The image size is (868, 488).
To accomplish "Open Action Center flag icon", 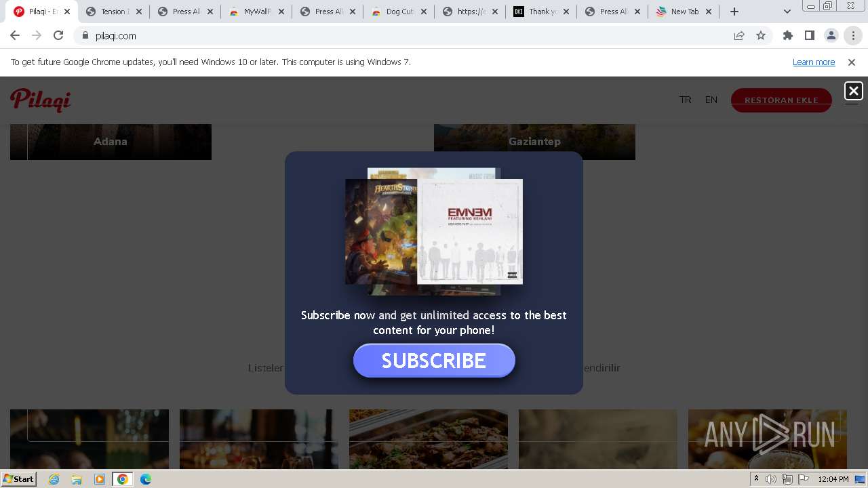I will (x=804, y=479).
